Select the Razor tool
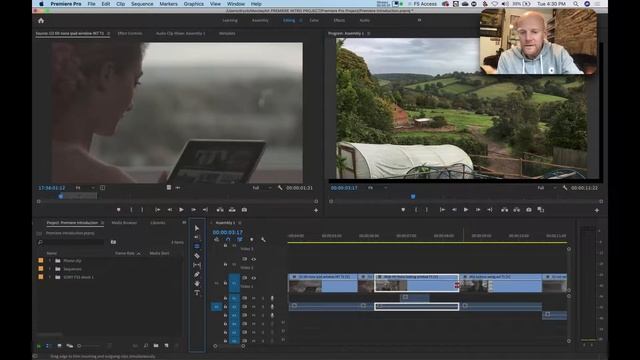This screenshot has width=640, height=360. coord(197,256)
